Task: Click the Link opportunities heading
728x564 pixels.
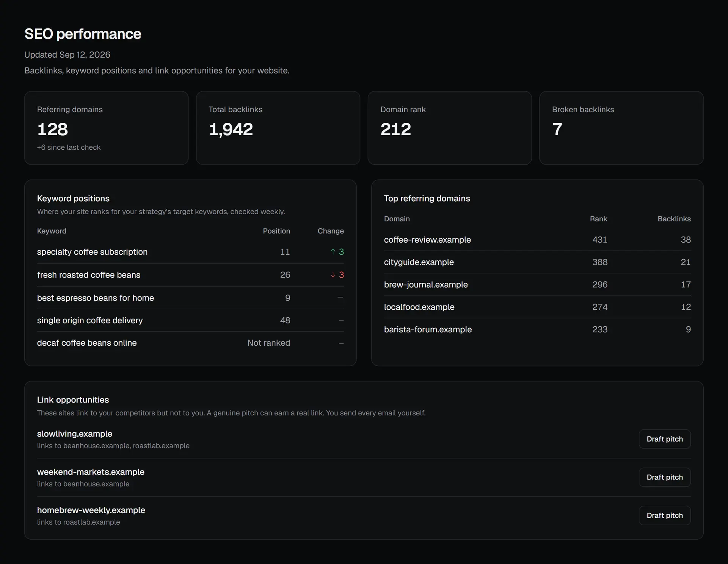Action: click(x=73, y=400)
